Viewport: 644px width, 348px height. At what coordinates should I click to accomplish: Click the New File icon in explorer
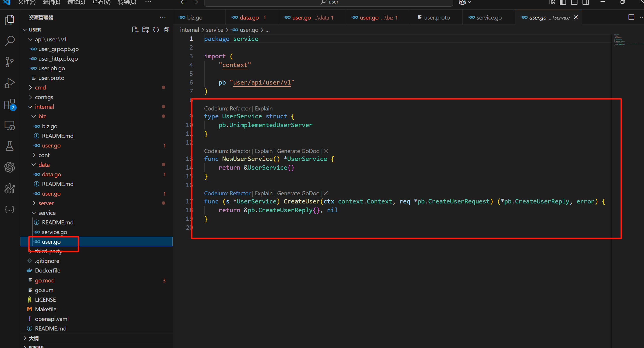(135, 30)
